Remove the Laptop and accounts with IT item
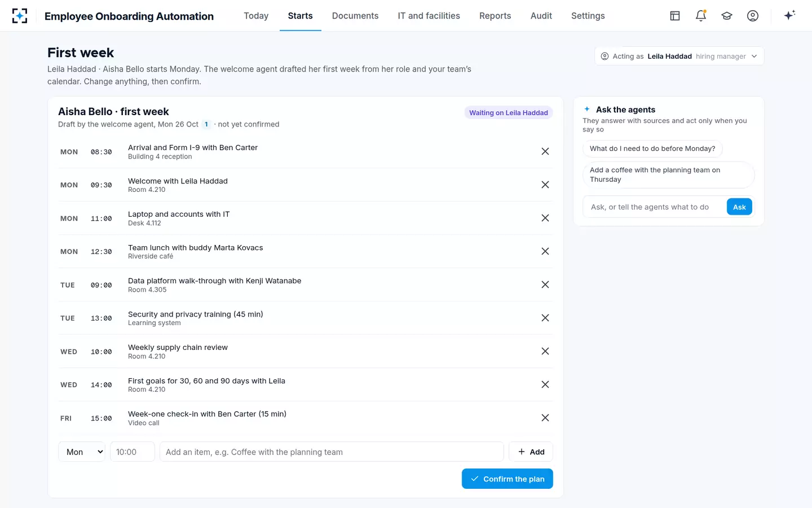Viewport: 812px width, 508px height. pyautogui.click(x=545, y=218)
